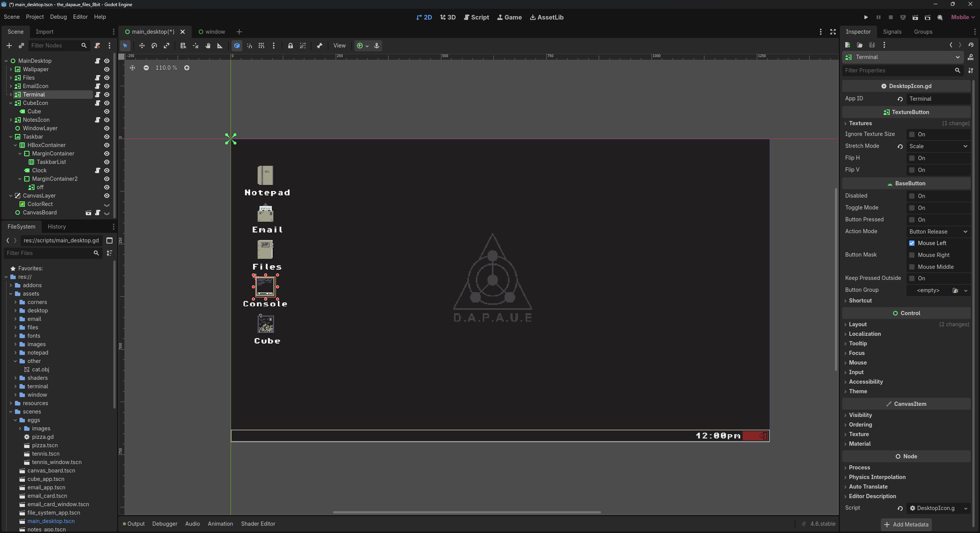Choose the Rotate Mode tool

[154, 46]
